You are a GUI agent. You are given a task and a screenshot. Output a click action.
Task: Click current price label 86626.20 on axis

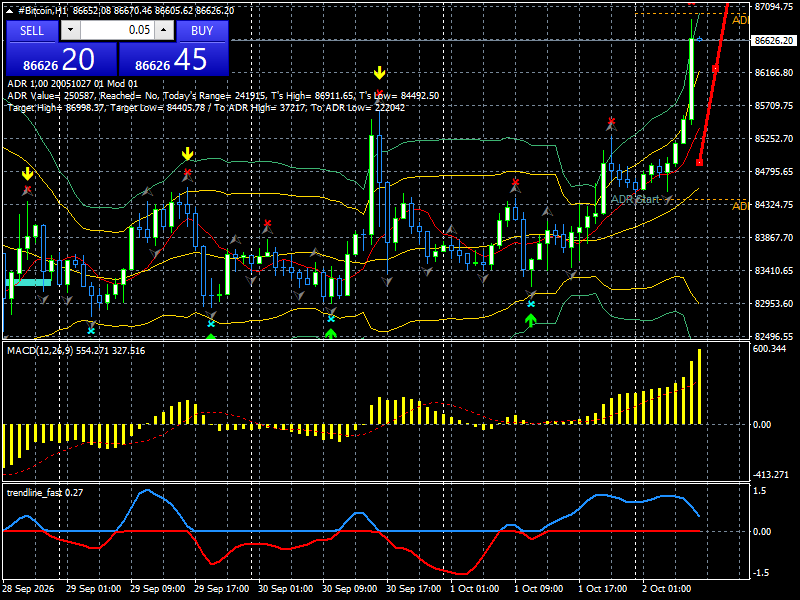pos(774,40)
